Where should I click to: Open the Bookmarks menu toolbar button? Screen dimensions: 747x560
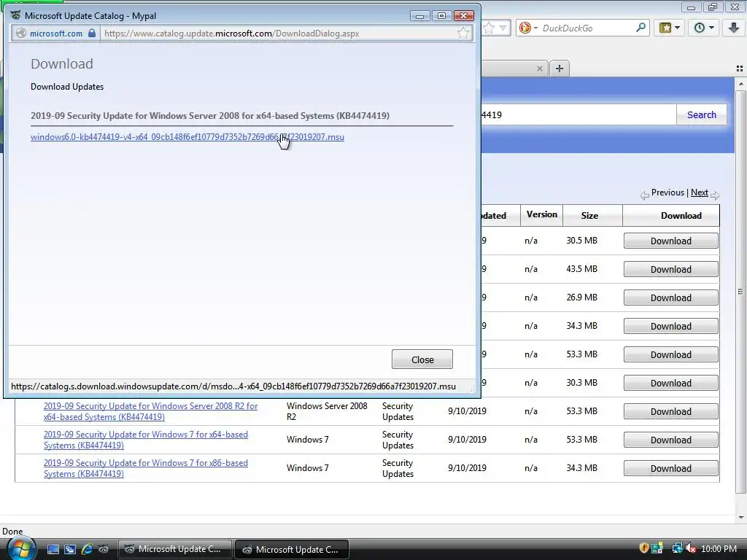[665, 28]
